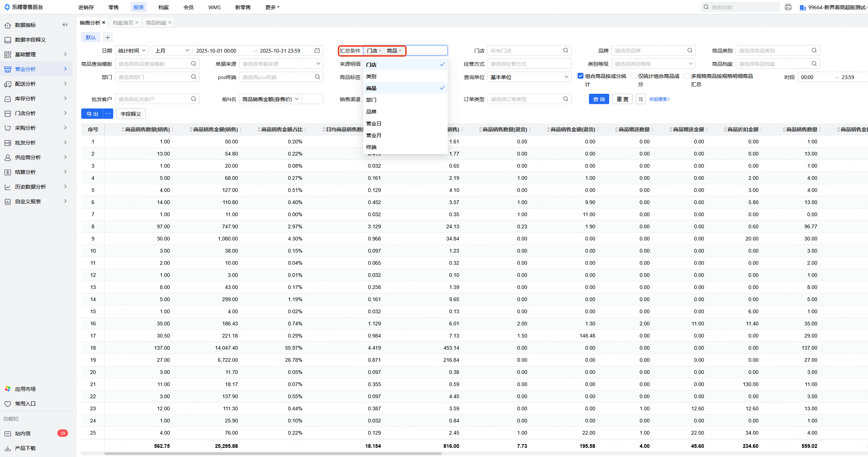Click the column settings icon beside 重置

coord(640,99)
